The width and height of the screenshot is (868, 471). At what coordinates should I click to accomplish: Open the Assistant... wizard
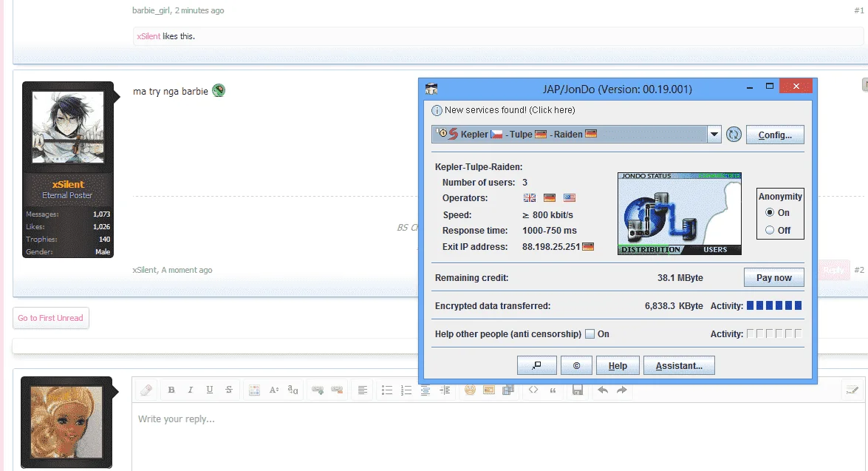click(679, 366)
